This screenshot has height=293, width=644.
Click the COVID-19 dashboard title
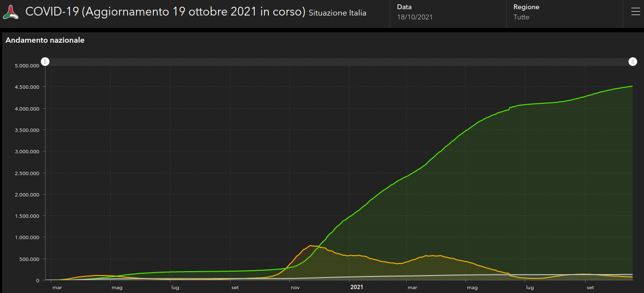click(165, 12)
